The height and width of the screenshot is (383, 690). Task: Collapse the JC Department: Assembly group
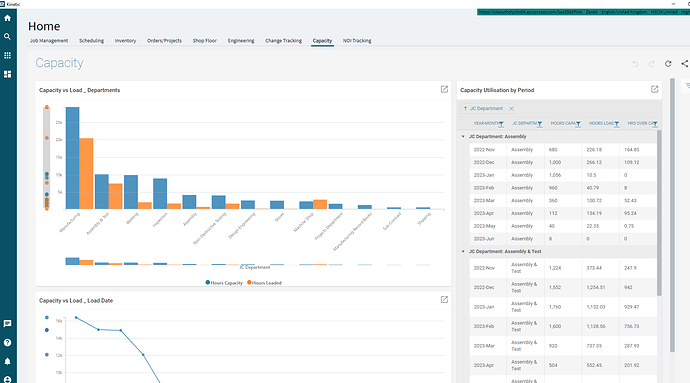click(x=463, y=136)
